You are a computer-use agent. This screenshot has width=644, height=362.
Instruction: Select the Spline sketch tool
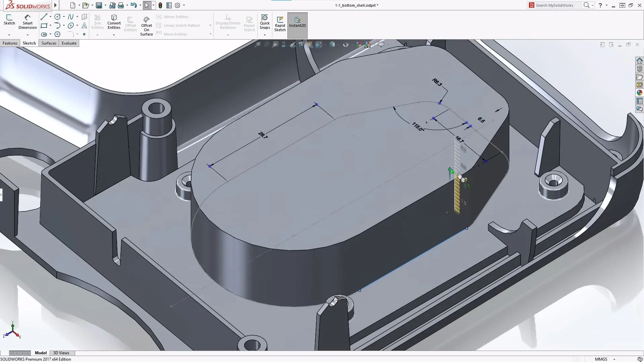click(71, 16)
